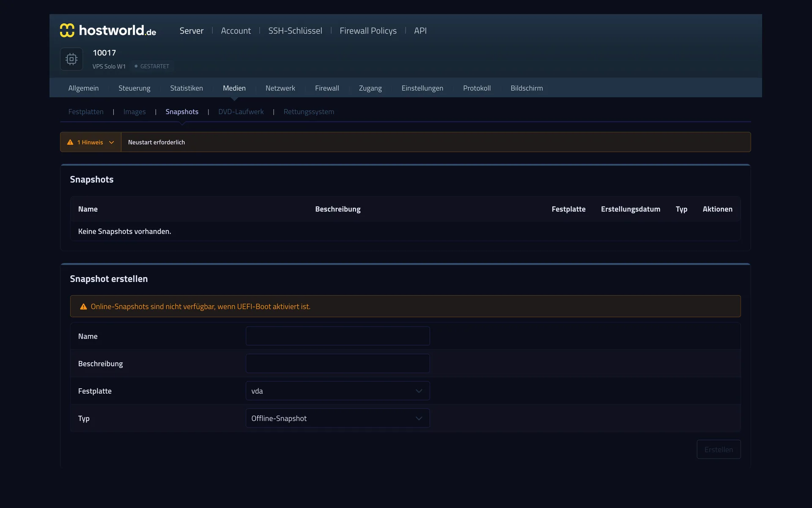The image size is (812, 508).
Task: Switch to Images sub-tab
Action: coord(134,112)
